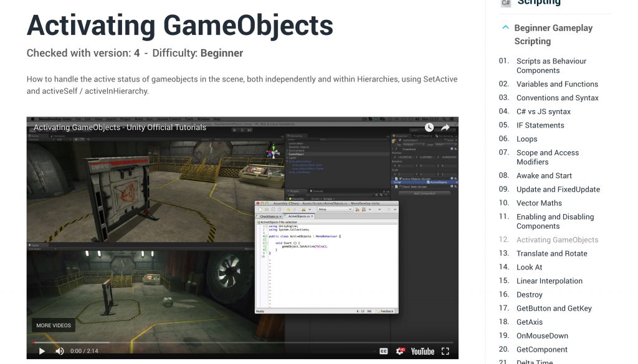Open Variables and Functions lesson
Image resolution: width=638 pixels, height=364 pixels.
[x=557, y=84]
